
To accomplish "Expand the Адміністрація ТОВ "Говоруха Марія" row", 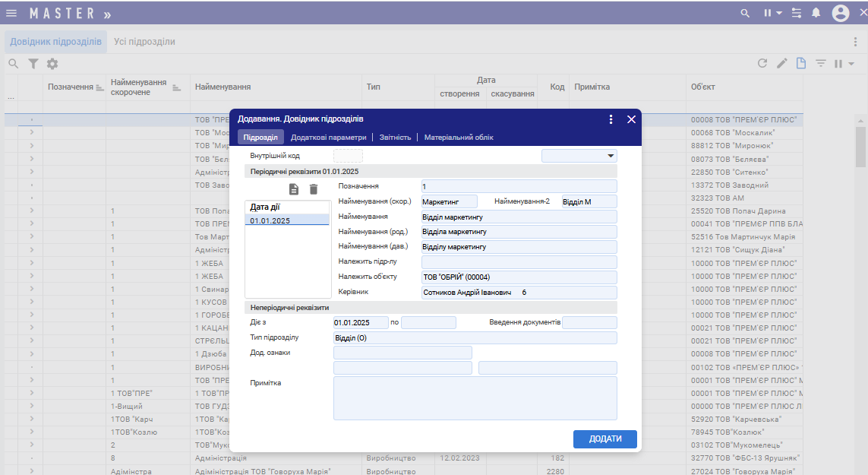I will pos(31,471).
